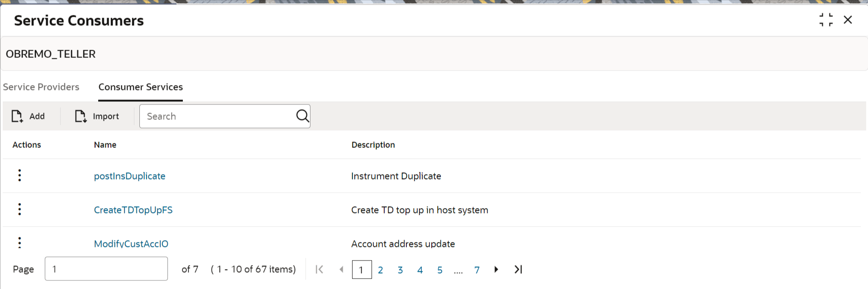Click the magnifier search icon

point(302,116)
